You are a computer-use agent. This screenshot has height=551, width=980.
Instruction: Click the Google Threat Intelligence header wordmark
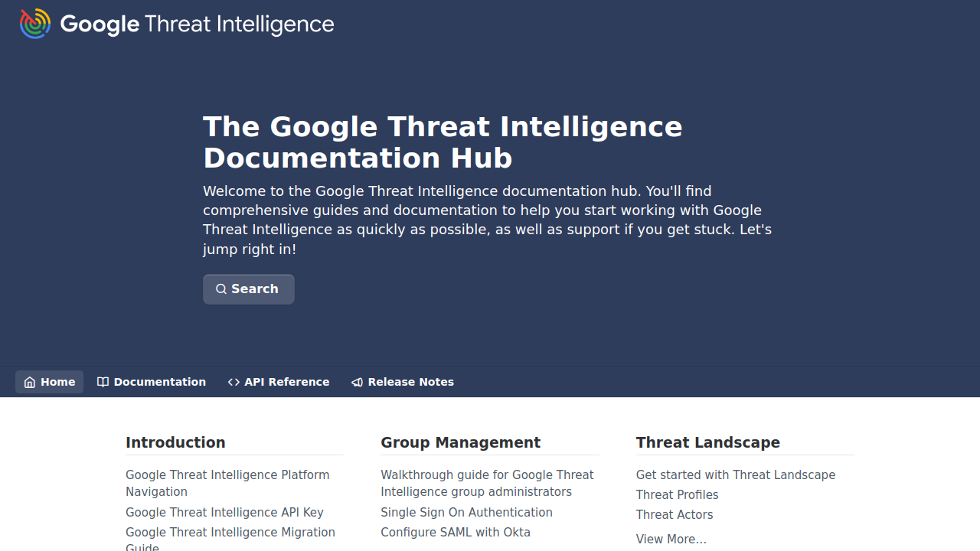198,24
